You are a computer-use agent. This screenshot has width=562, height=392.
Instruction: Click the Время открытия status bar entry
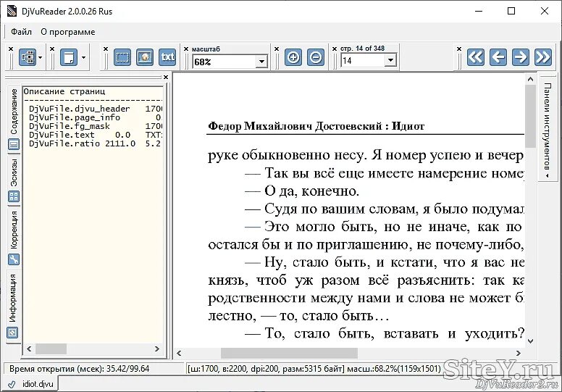pos(79,369)
